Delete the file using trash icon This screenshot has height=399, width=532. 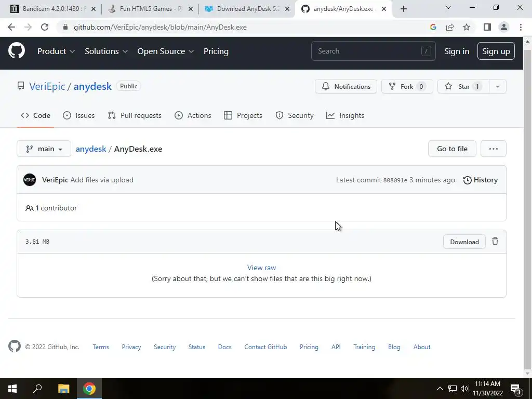pyautogui.click(x=495, y=241)
